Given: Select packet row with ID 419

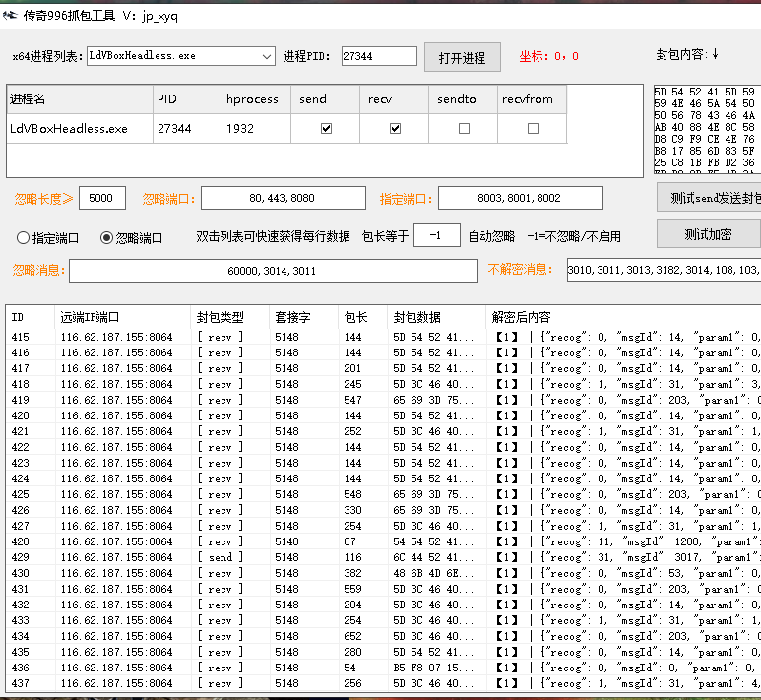Looking at the screenshot, I should (x=383, y=400).
